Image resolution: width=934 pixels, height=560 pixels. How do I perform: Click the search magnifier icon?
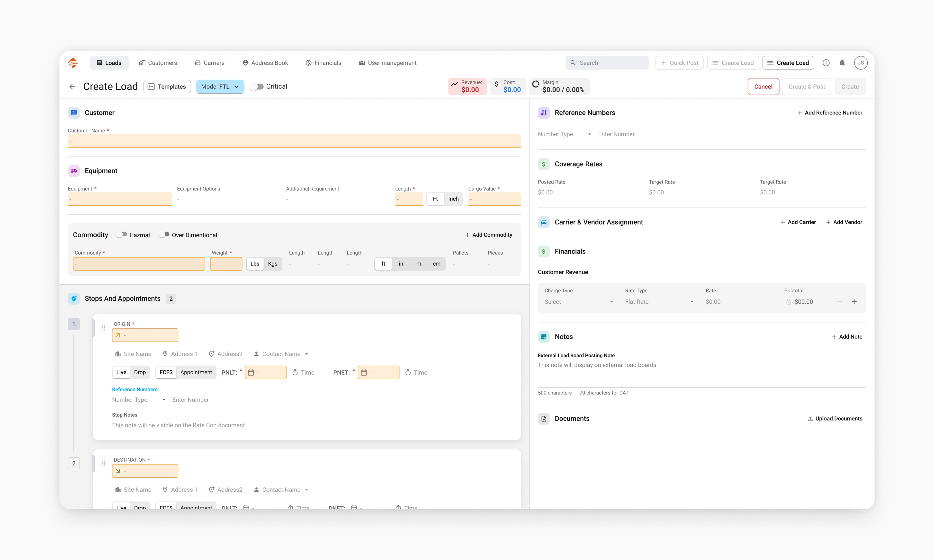(x=573, y=63)
